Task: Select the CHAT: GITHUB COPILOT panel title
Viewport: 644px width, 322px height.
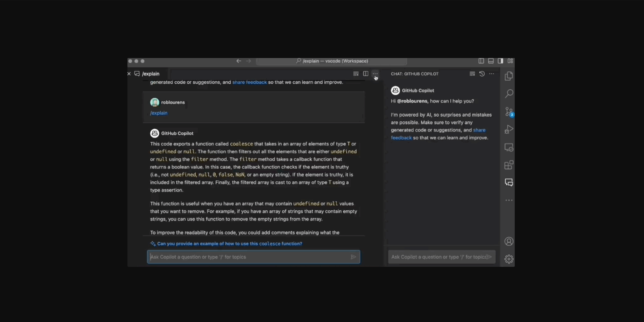Action: 414,74
